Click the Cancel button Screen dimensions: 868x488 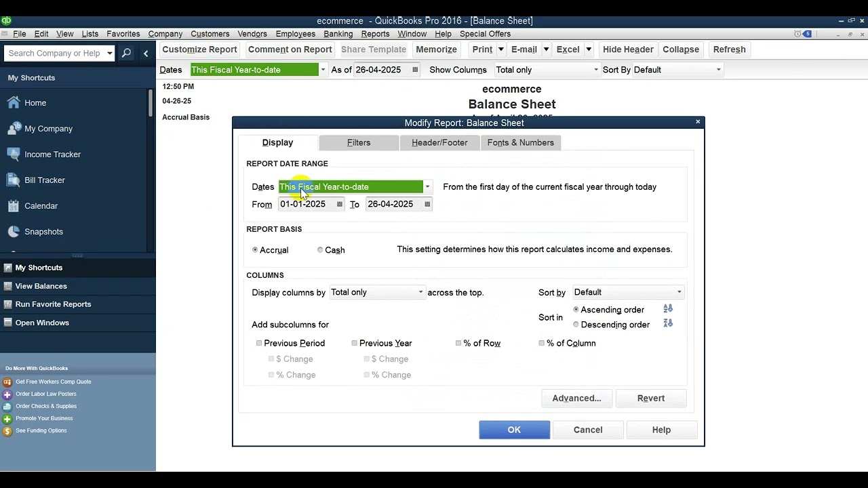coord(588,430)
